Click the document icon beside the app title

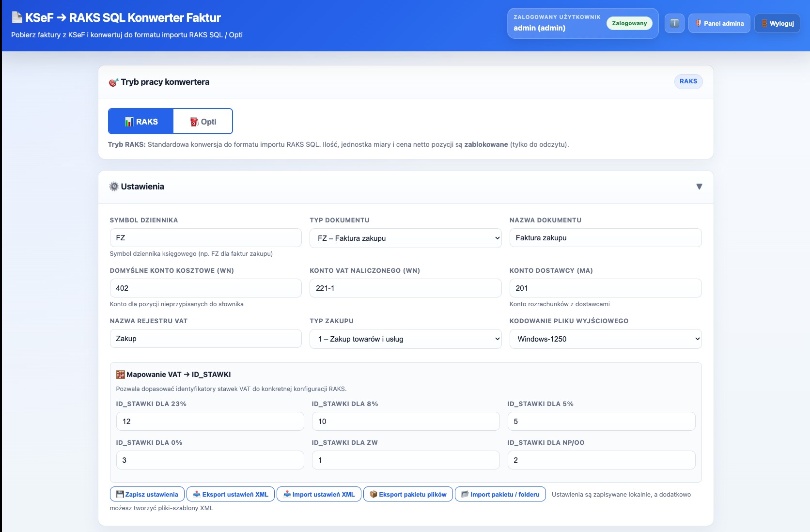[17, 17]
